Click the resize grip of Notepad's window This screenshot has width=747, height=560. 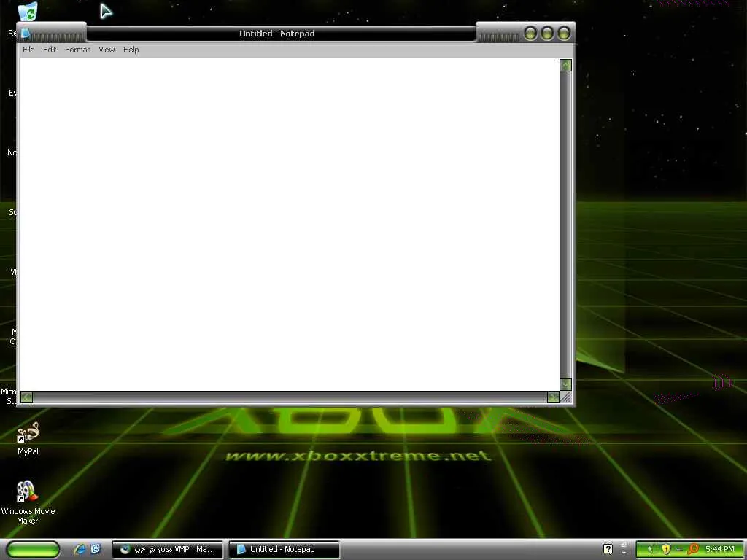click(x=566, y=397)
